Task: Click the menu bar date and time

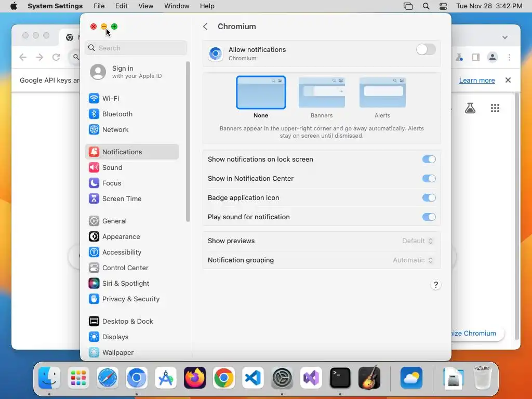Action: (x=489, y=6)
